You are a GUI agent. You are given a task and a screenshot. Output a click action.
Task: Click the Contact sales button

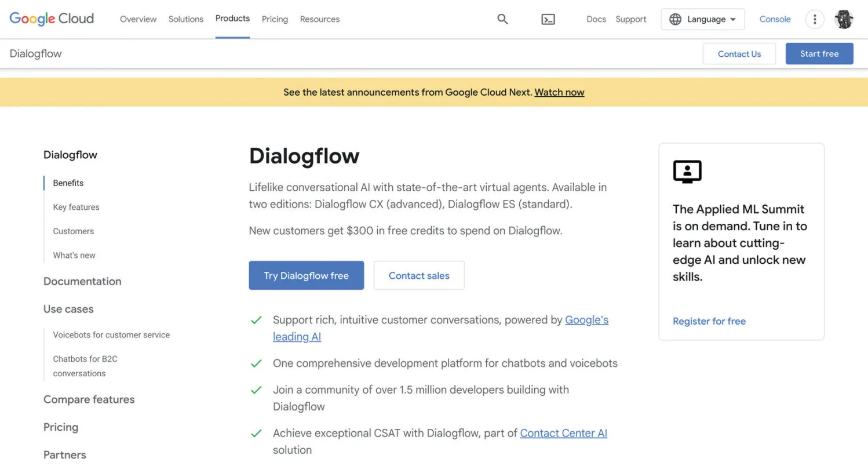point(418,275)
